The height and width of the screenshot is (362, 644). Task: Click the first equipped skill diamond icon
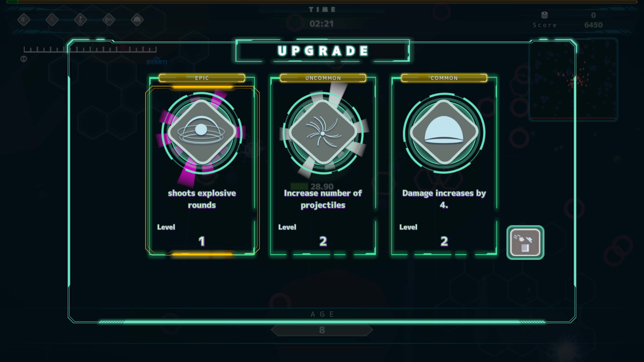[x=24, y=20]
